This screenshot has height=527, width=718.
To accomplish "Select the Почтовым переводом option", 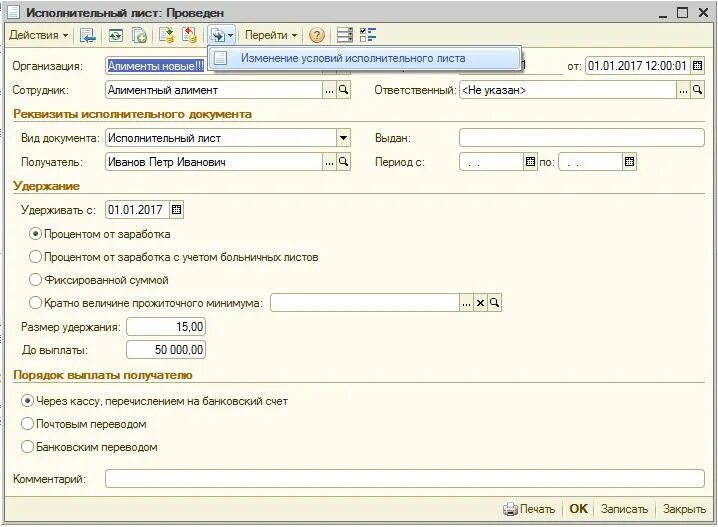I will point(84,424).
